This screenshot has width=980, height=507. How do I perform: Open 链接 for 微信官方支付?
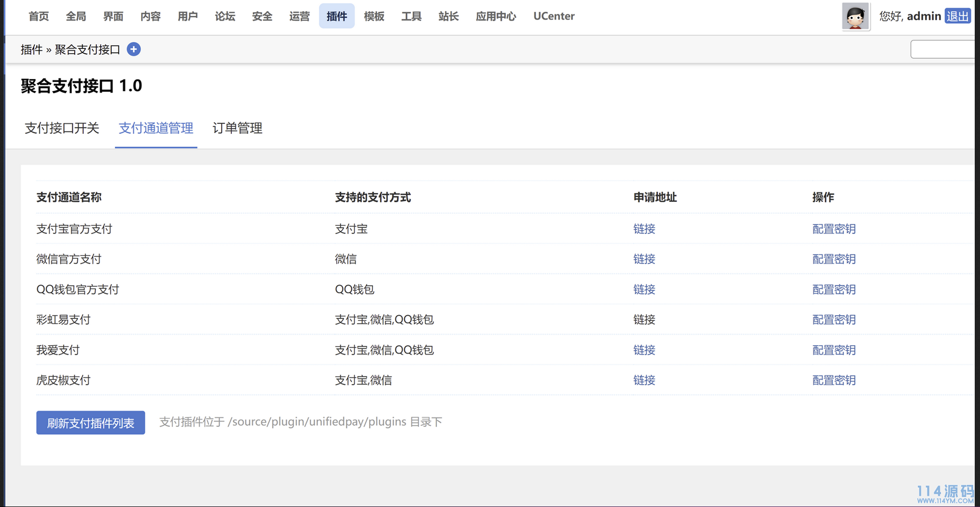(644, 259)
